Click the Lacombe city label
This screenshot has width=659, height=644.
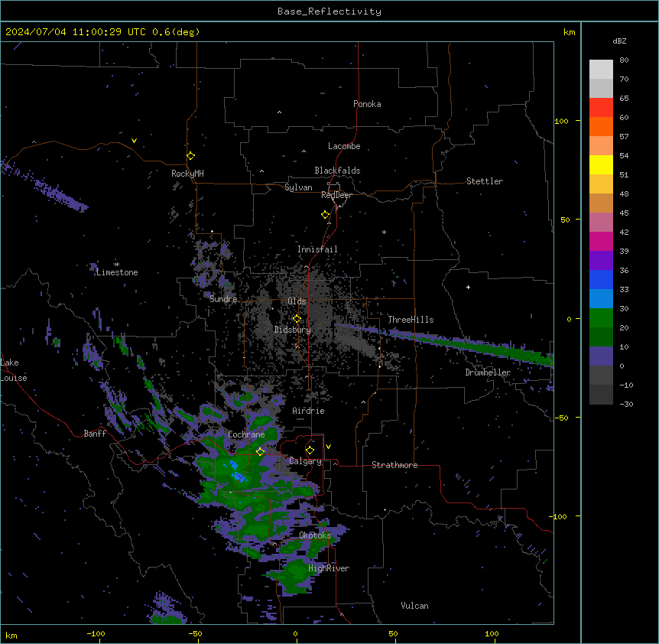pyautogui.click(x=344, y=146)
